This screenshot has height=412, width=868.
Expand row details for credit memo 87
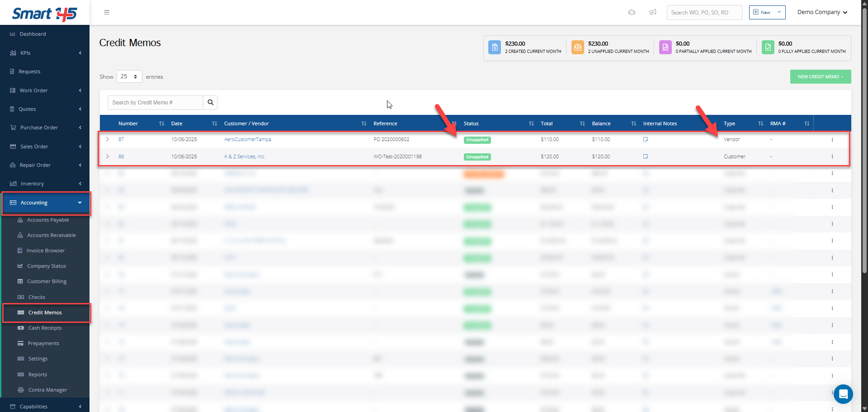point(108,139)
